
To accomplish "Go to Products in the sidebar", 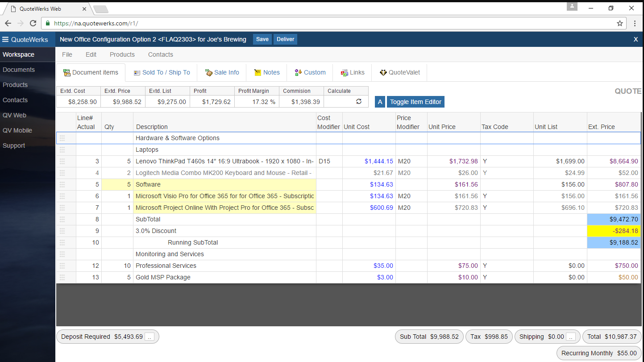I will (x=15, y=85).
